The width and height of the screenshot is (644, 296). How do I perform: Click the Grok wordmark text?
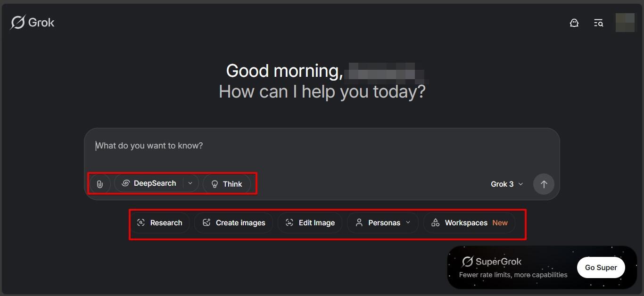[41, 22]
